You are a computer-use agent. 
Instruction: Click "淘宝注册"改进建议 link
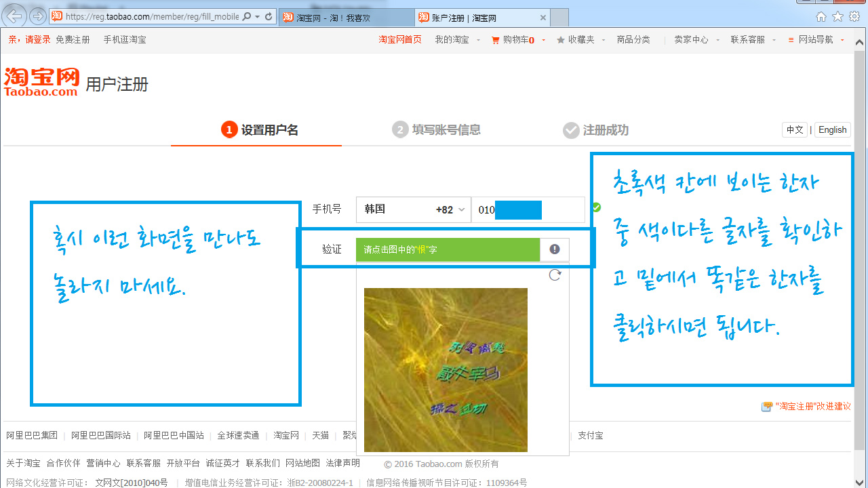click(x=812, y=407)
